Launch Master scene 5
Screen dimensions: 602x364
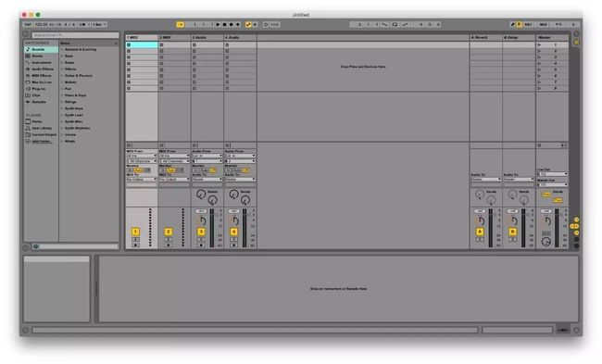pos(539,69)
